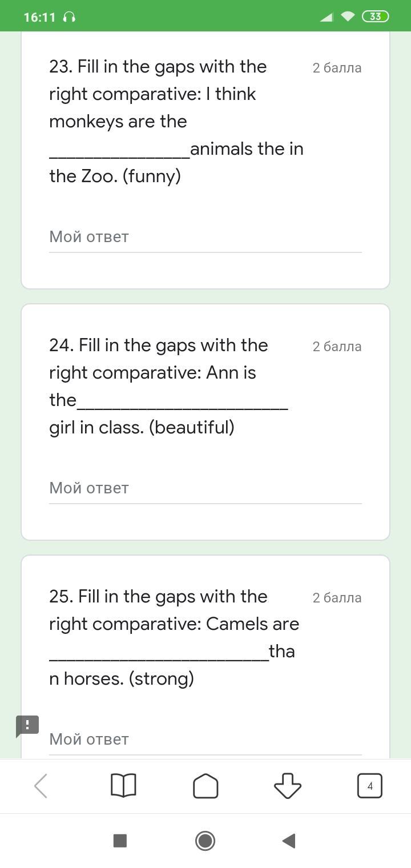
Task: Tap the feedback exclamation icon
Action: tap(27, 726)
